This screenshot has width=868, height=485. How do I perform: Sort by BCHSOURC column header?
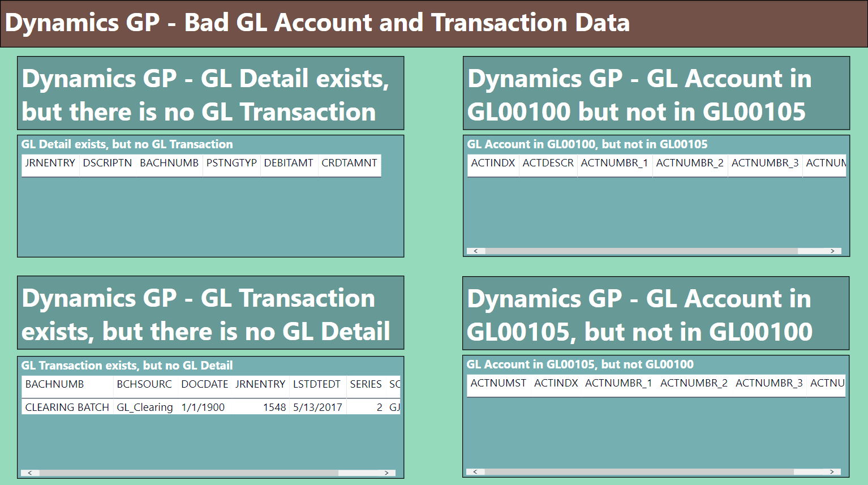tap(144, 384)
